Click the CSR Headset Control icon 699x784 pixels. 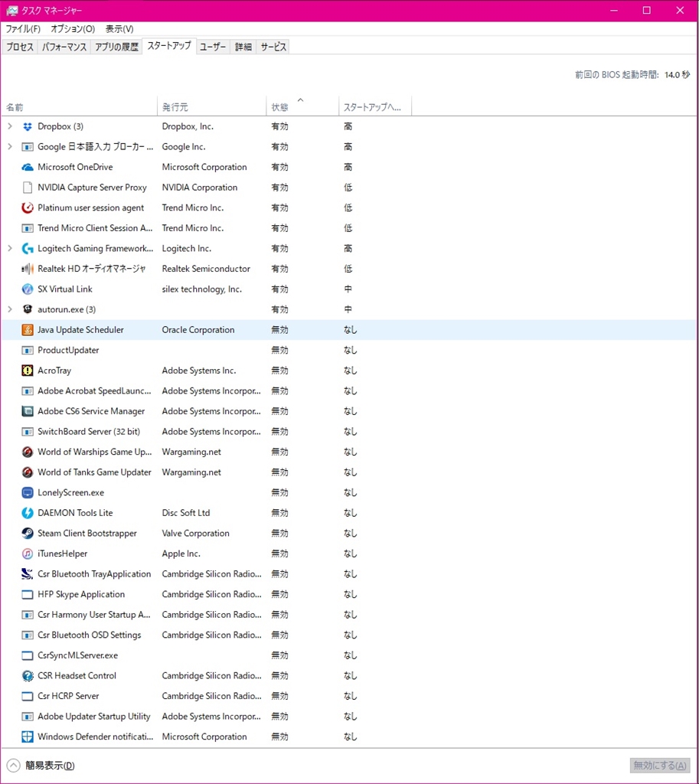point(28,675)
